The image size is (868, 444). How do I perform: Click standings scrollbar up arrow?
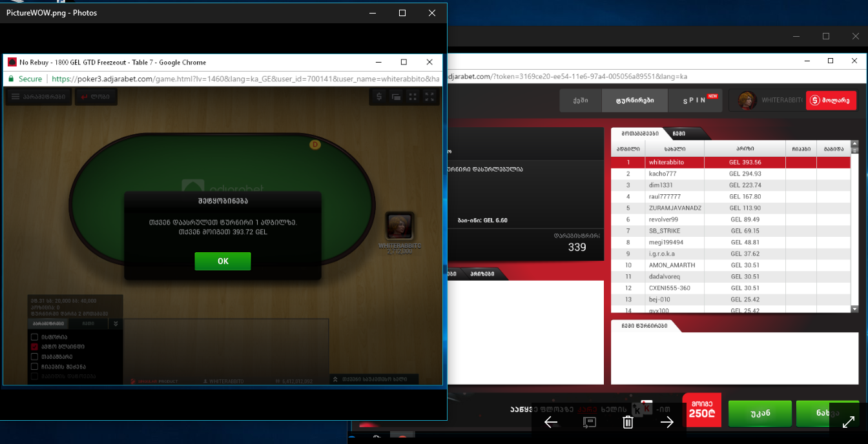click(854, 144)
